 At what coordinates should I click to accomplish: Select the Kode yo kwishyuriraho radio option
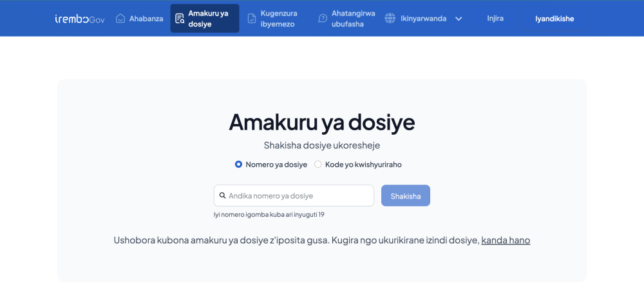point(318,164)
